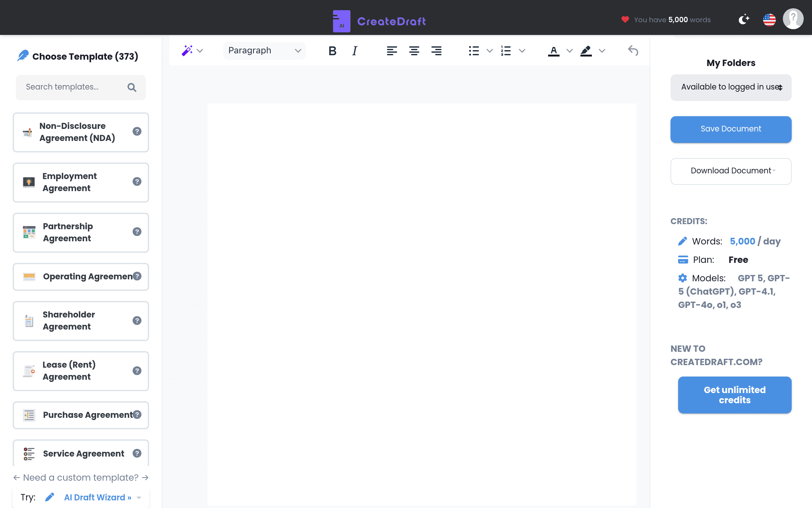Screen dimensions: 812x508
Task: Select the Employment Agreement template
Action: point(81,183)
